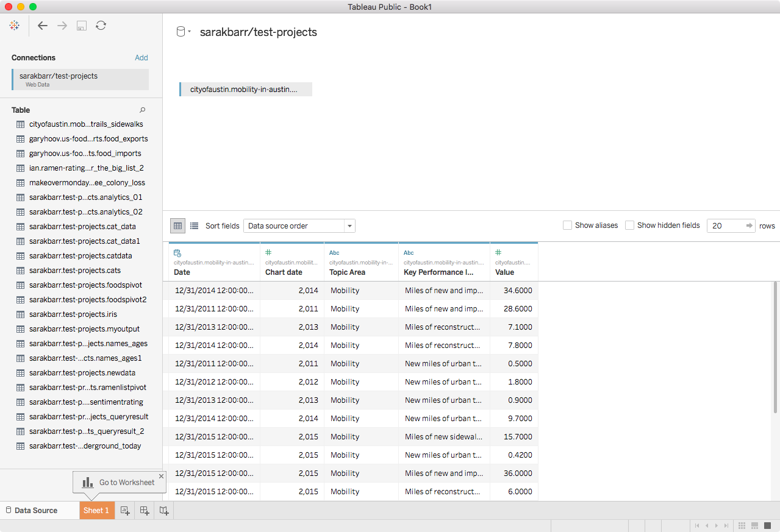Add a new story icon

(x=164, y=511)
